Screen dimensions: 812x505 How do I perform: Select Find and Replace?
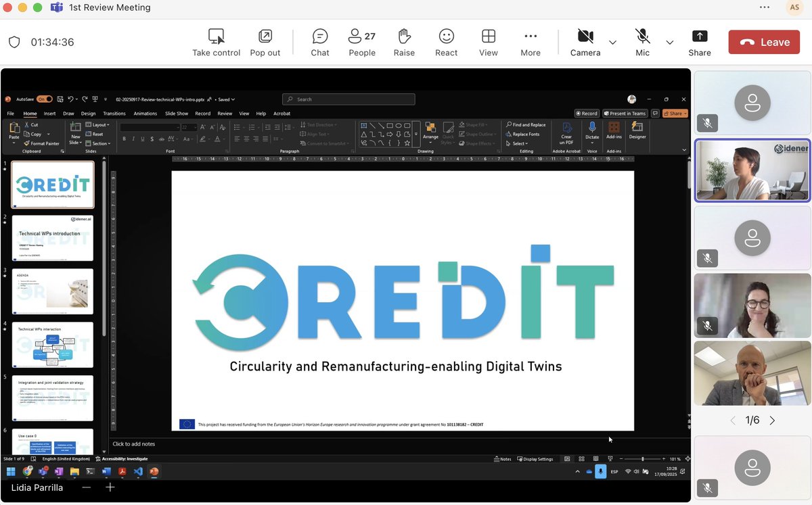tap(526, 124)
